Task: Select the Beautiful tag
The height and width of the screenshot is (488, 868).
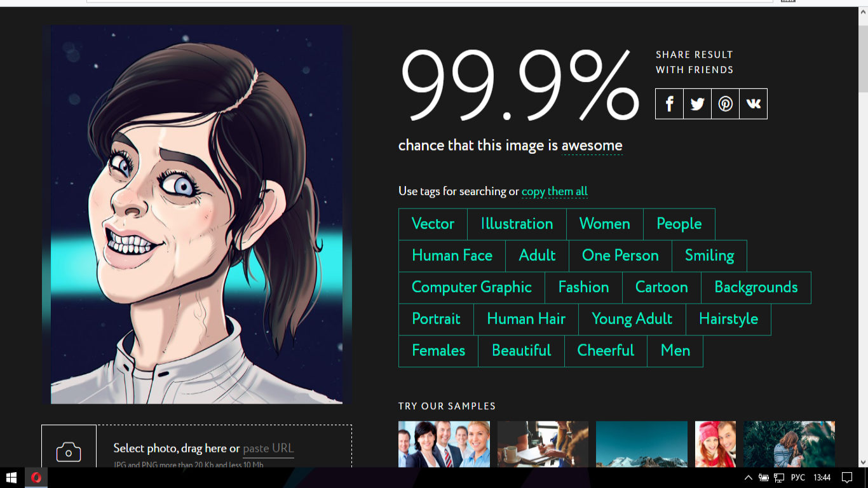Action: pyautogui.click(x=522, y=351)
